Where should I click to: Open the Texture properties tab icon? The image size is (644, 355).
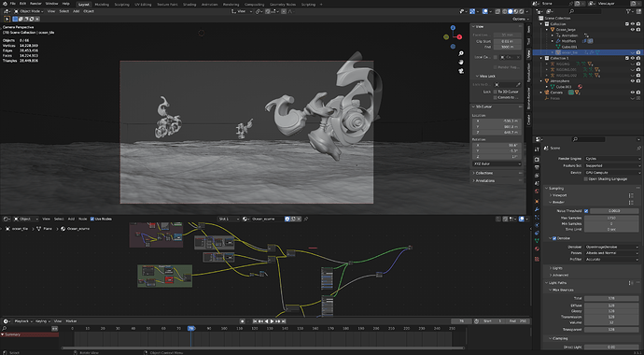pyautogui.click(x=537, y=259)
